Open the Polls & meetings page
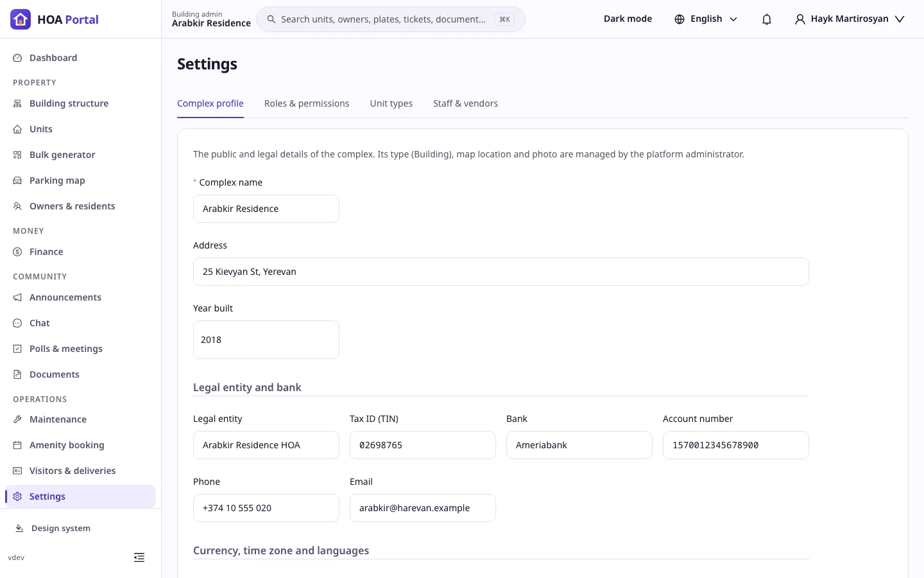This screenshot has width=924, height=578. (x=80, y=349)
